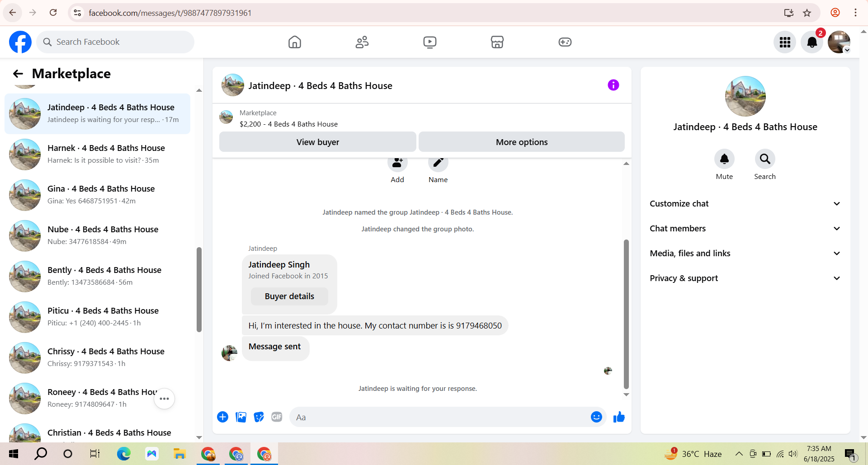Open the Friends icon in top navigation
Image resolution: width=868 pixels, height=465 pixels.
tap(362, 42)
